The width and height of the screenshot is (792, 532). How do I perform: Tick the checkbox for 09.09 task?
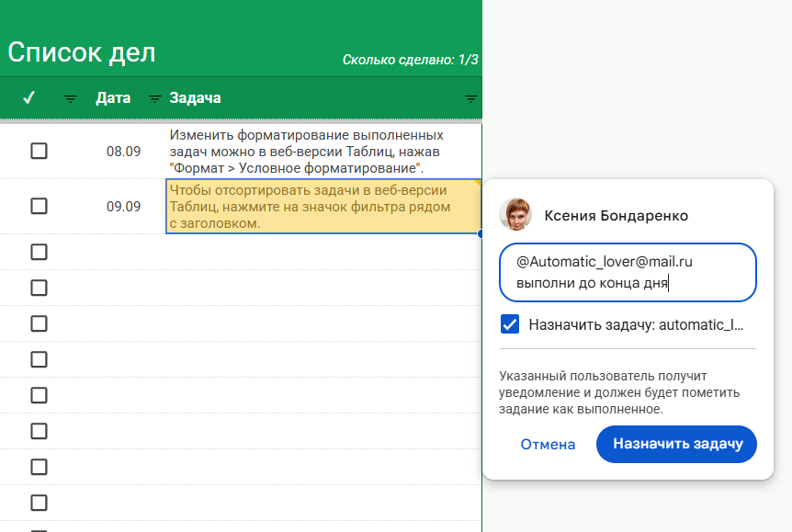pos(39,206)
